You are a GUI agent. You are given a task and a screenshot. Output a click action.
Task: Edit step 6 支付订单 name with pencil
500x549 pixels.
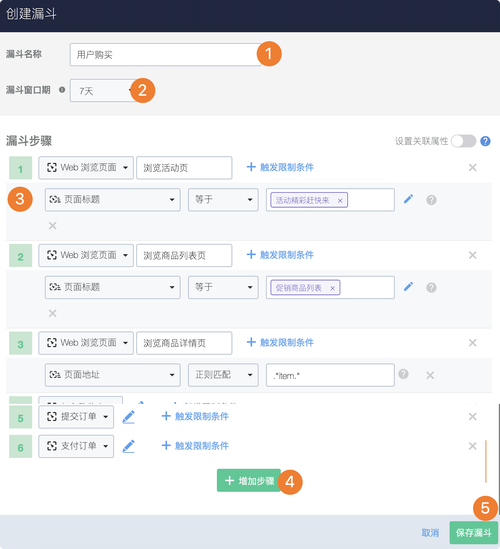pyautogui.click(x=129, y=446)
